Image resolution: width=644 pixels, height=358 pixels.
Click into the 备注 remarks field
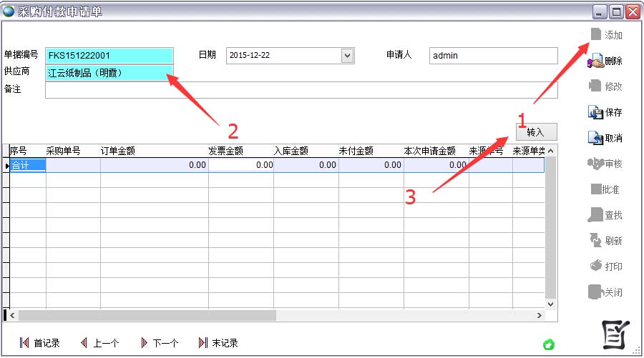coord(301,90)
